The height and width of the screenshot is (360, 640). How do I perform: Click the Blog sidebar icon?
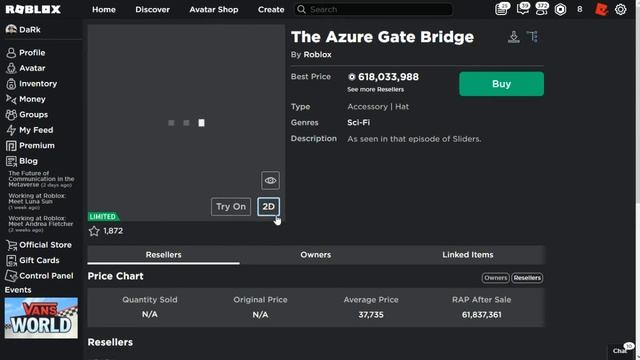(11, 161)
